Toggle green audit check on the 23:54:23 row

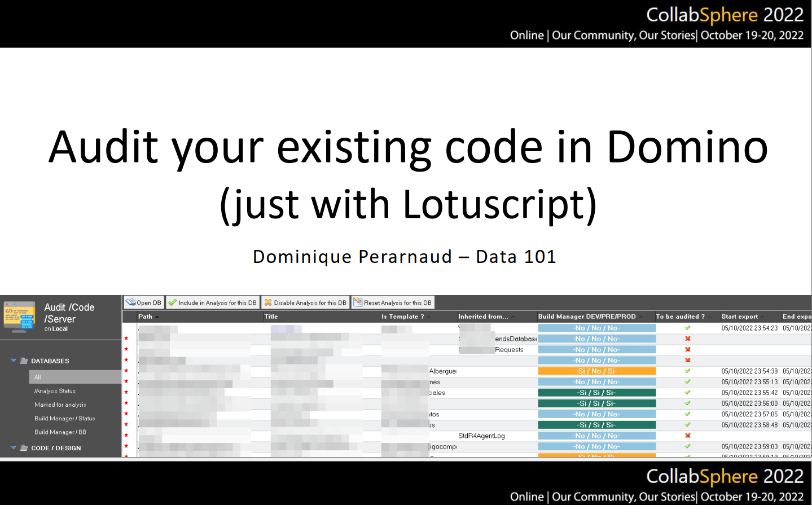coord(687,328)
